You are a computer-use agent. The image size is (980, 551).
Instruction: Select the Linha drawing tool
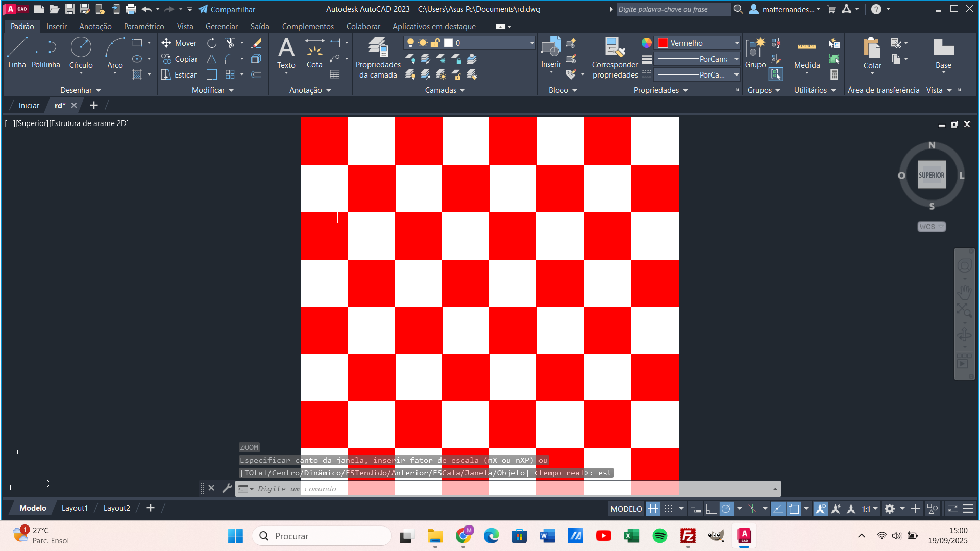[x=17, y=52]
